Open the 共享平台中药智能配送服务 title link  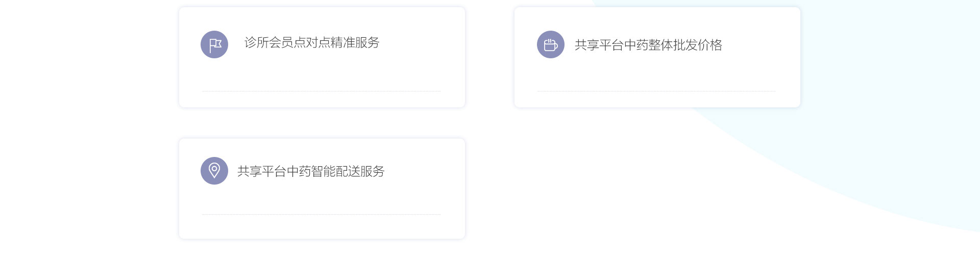(311, 171)
